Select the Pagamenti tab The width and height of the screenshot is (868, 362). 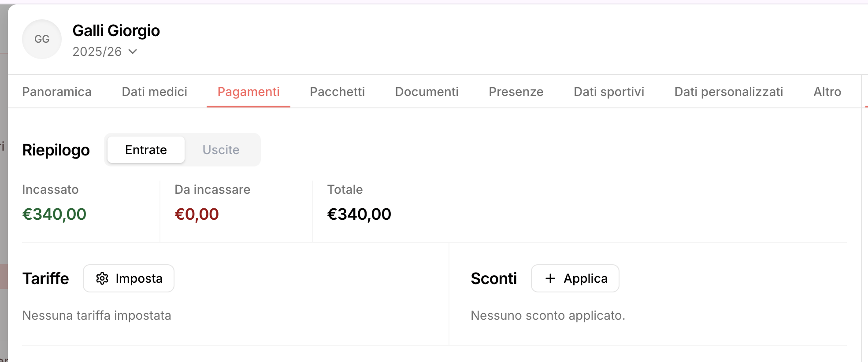(249, 92)
